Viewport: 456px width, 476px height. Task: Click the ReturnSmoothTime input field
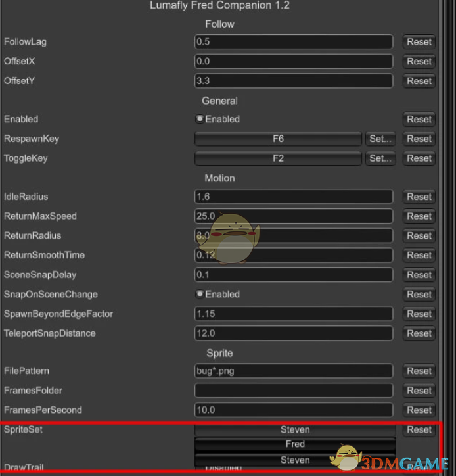click(x=294, y=255)
